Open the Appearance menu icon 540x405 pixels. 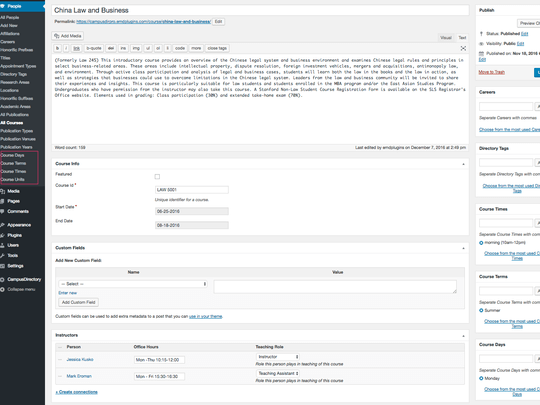pyautogui.click(x=2, y=225)
